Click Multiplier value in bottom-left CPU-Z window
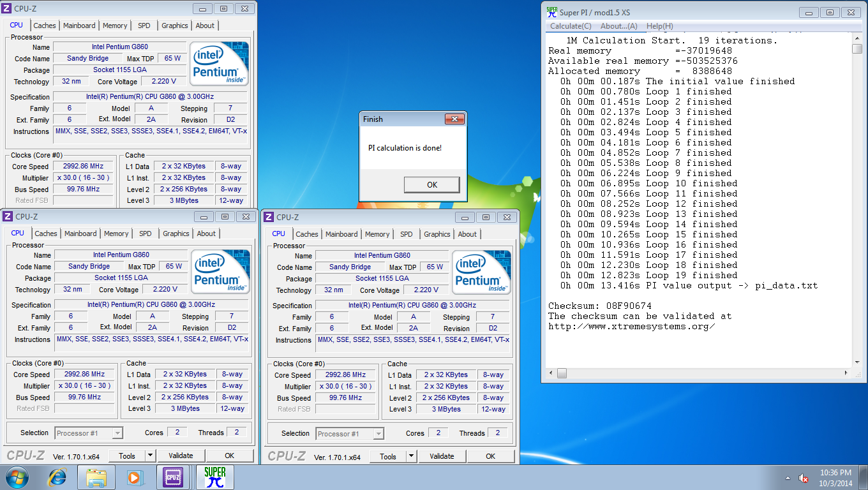This screenshot has height=490, width=868. (84, 386)
